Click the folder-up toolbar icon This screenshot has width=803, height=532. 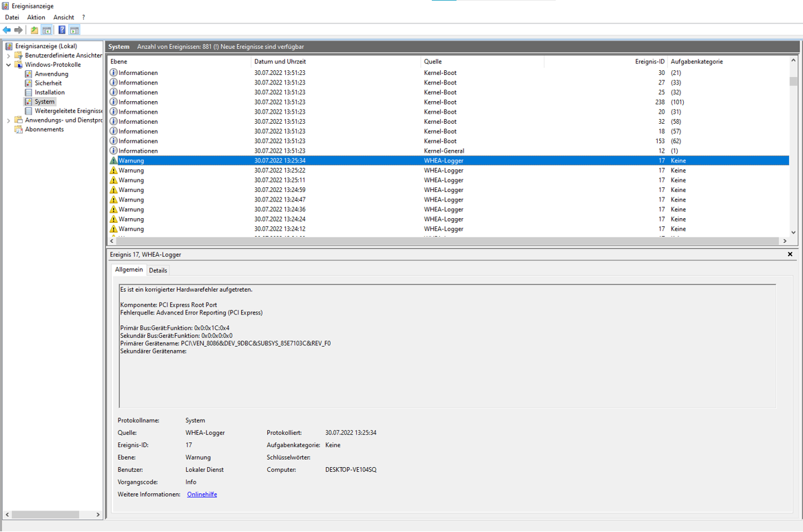click(x=34, y=30)
